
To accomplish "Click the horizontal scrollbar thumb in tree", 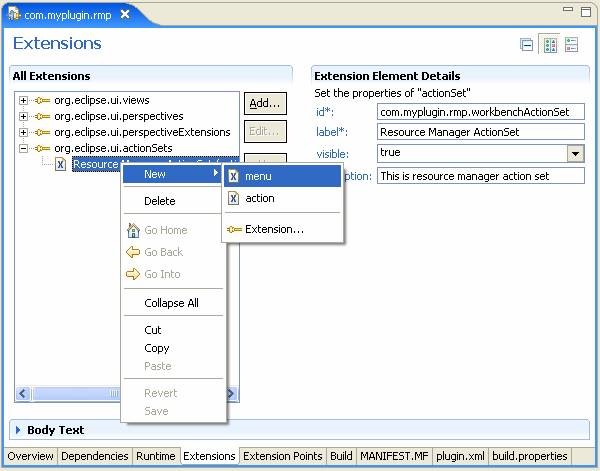I will [77, 393].
